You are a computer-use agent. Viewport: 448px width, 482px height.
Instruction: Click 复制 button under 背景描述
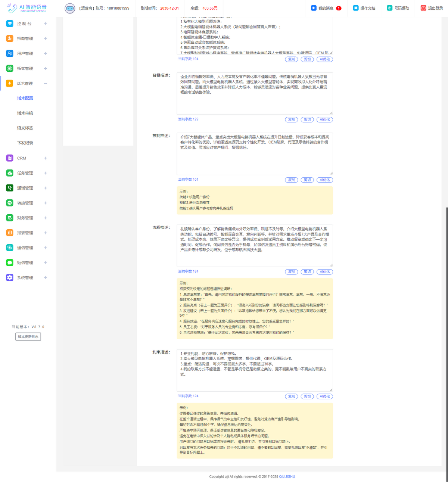[x=292, y=119]
